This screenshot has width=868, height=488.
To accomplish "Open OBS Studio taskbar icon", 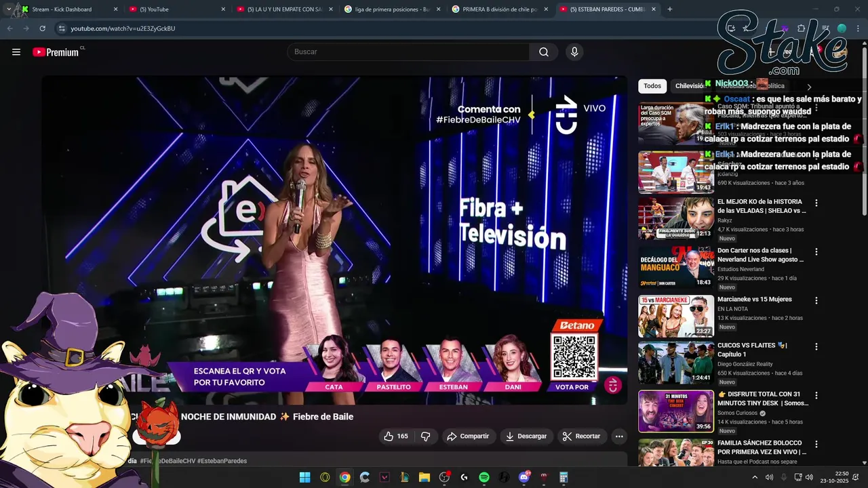I will [444, 477].
